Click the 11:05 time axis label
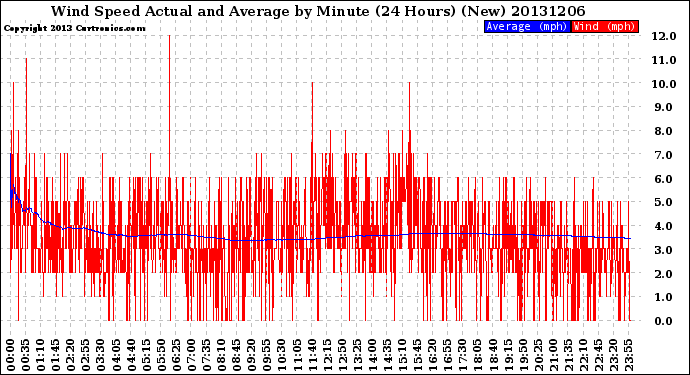 click(296, 355)
